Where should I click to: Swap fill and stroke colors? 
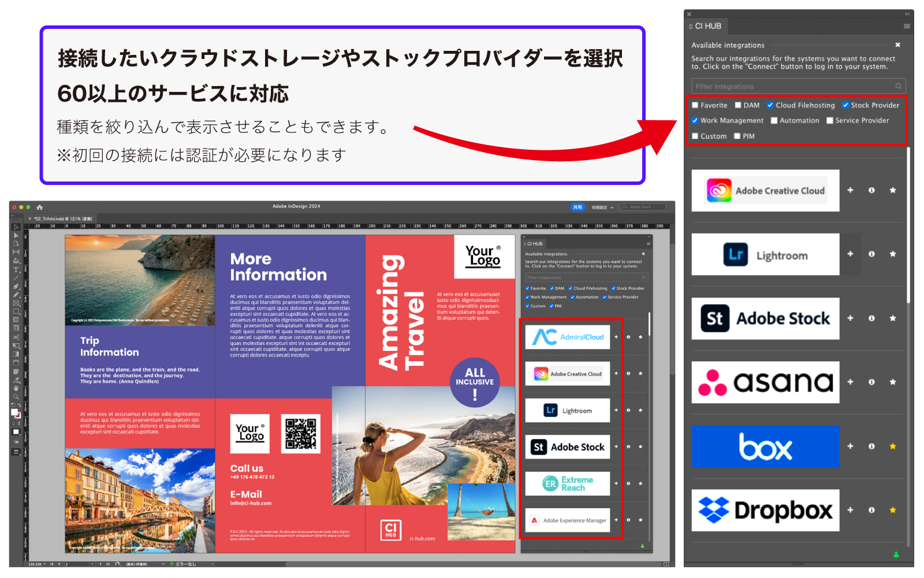pos(19,406)
